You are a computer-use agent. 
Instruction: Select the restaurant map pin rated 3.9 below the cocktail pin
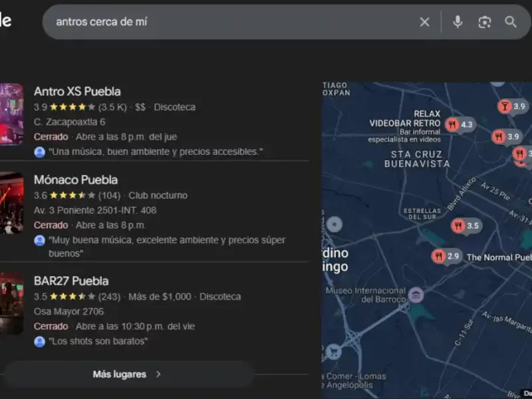pyautogui.click(x=507, y=137)
